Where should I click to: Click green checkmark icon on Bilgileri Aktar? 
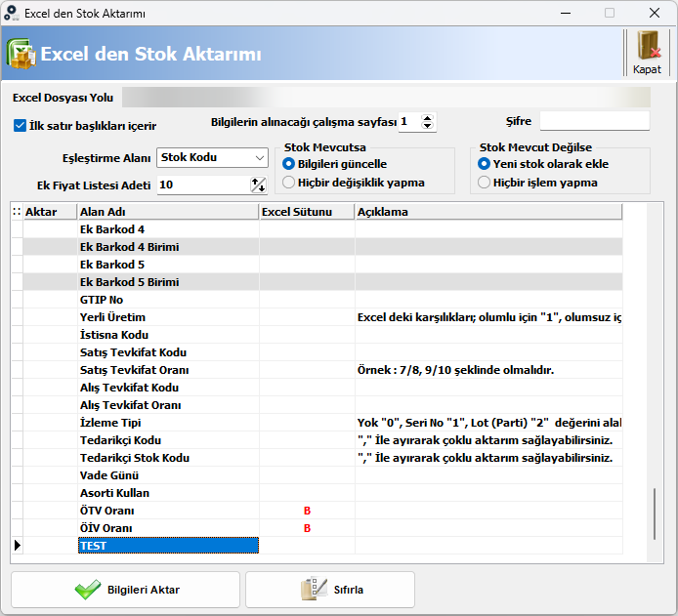pos(88,590)
